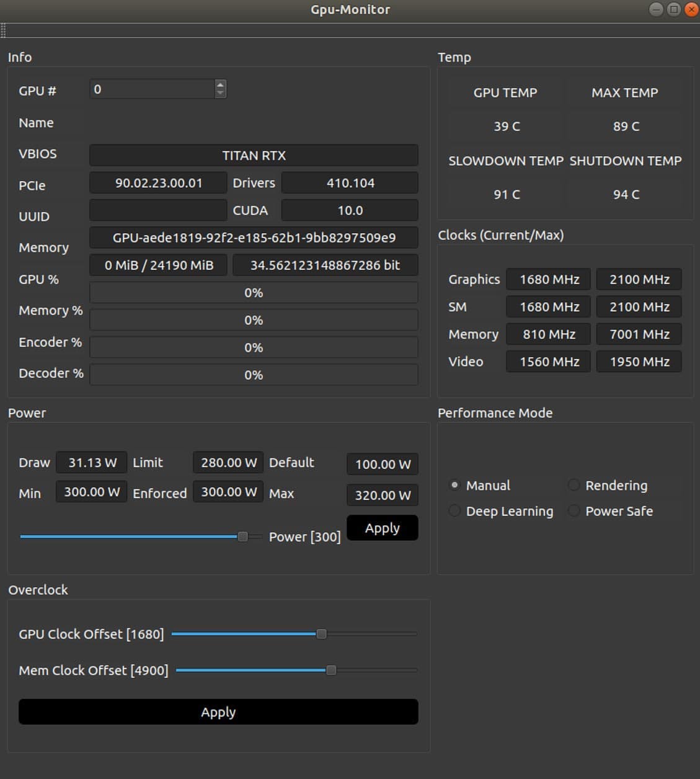This screenshot has height=779, width=700.
Task: Click the power Limit value 280.00 W
Action: pyautogui.click(x=228, y=462)
